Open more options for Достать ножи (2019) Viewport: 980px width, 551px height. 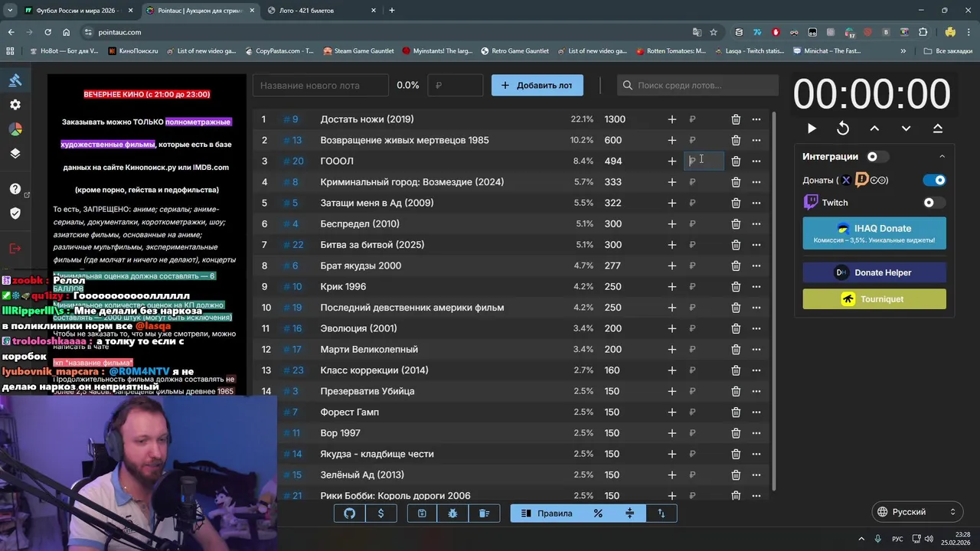click(756, 119)
